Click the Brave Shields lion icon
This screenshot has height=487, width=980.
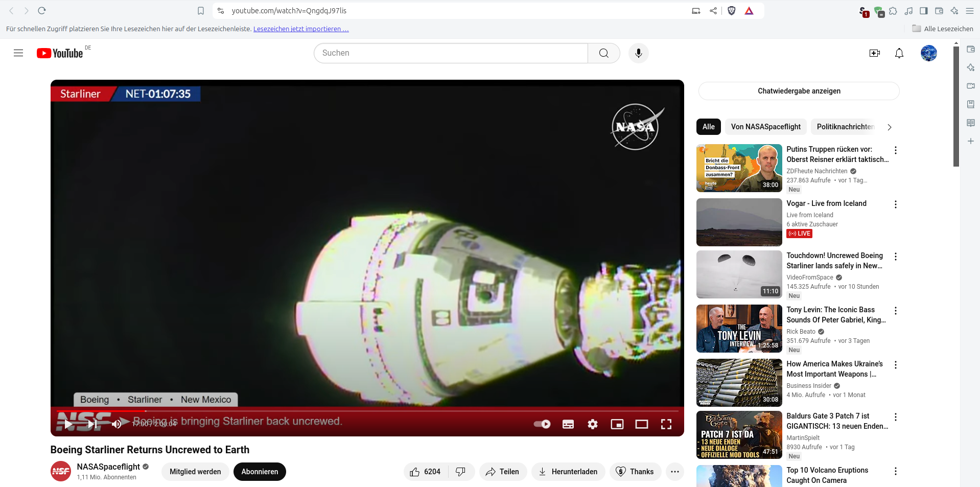tap(731, 11)
